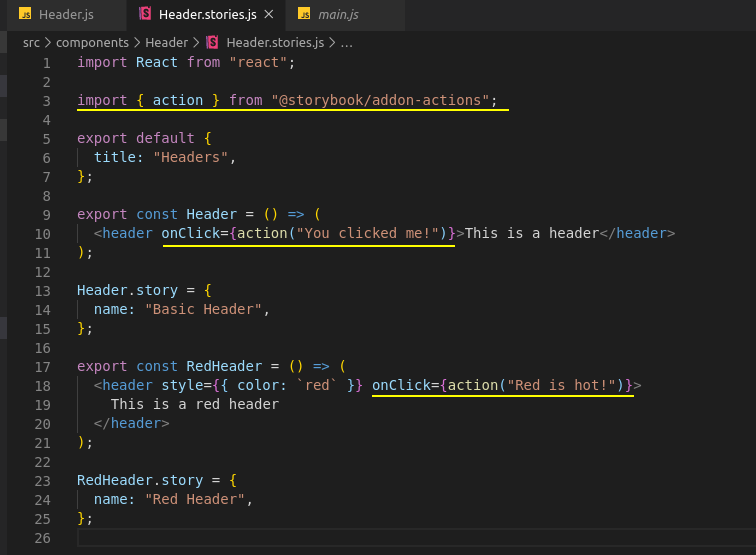
Task: Click line number 1 in the gutter
Action: 46,63
